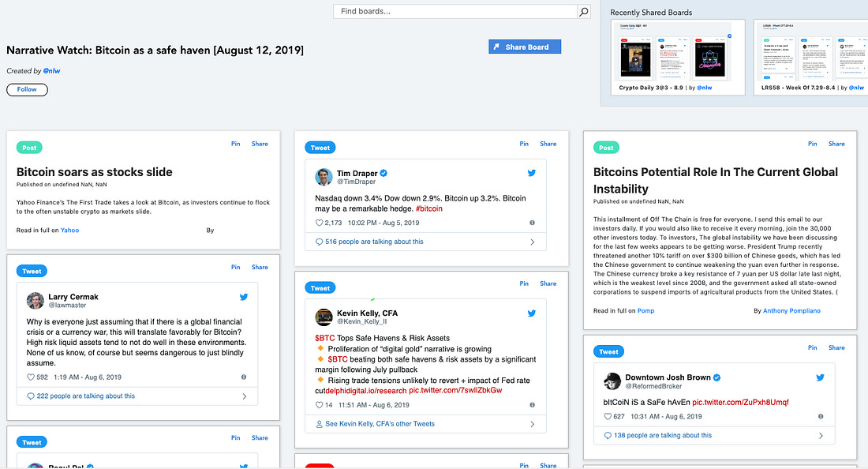
Task: Open creator @nlw profile link
Action: (51, 71)
